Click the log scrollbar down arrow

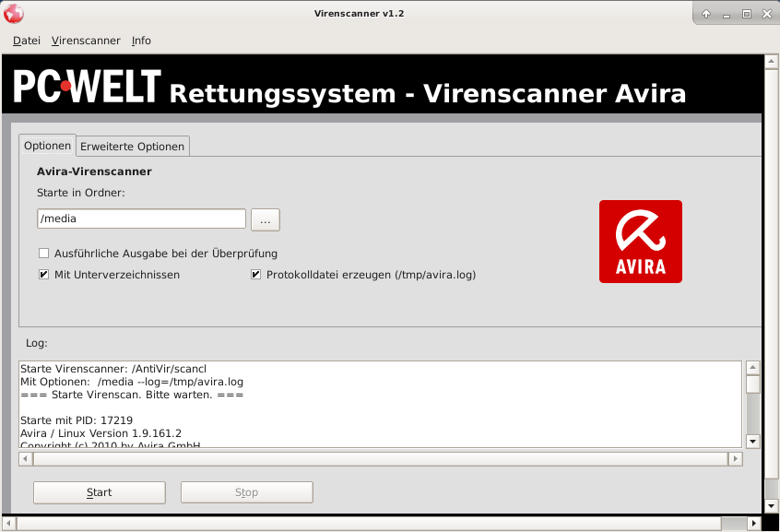752,441
